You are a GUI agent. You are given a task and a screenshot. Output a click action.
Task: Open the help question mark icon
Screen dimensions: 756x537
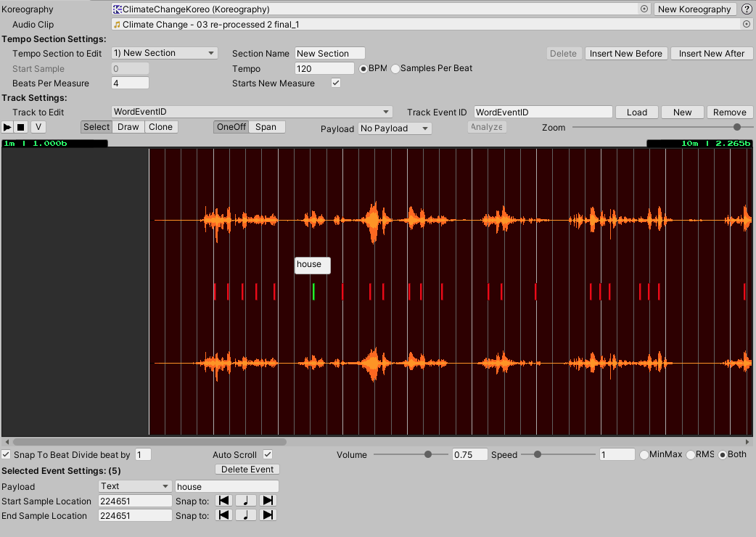point(747,9)
